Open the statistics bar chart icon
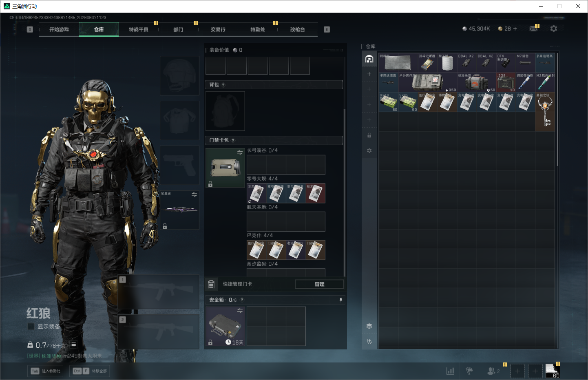 (450, 371)
